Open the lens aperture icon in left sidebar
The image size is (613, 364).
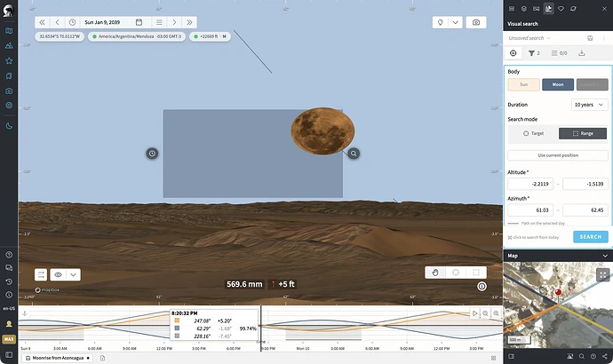(x=9, y=105)
